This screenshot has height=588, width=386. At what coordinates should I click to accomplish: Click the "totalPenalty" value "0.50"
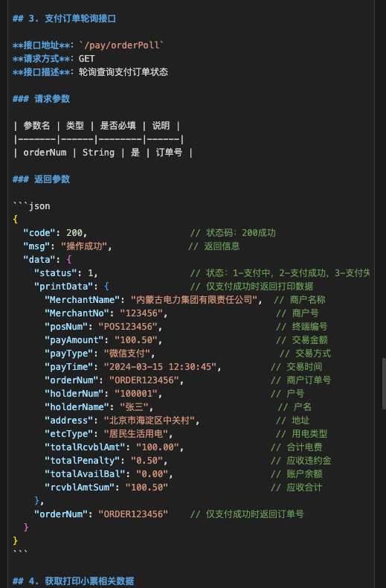pos(147,461)
